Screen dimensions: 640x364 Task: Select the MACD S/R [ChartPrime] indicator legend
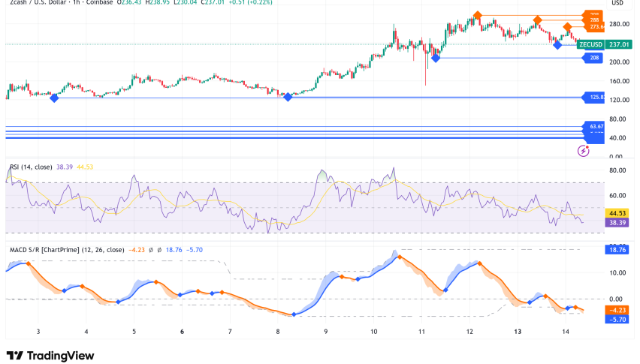pyautogui.click(x=65, y=249)
